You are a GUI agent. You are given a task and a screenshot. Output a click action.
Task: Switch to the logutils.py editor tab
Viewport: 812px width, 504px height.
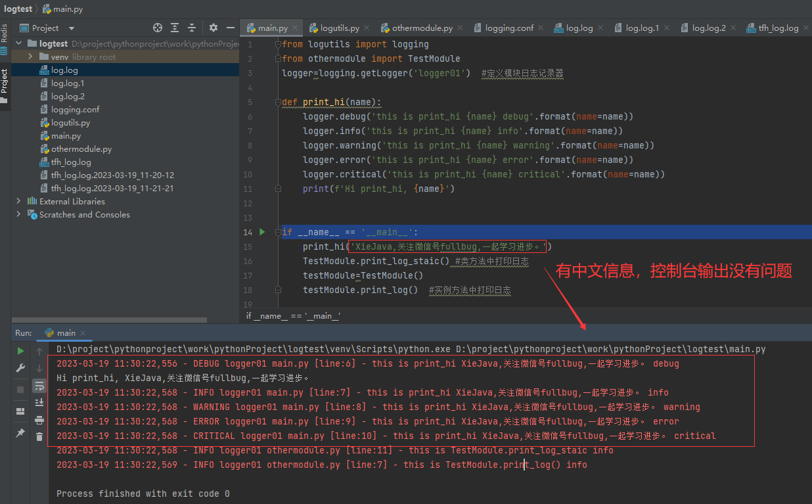point(339,28)
